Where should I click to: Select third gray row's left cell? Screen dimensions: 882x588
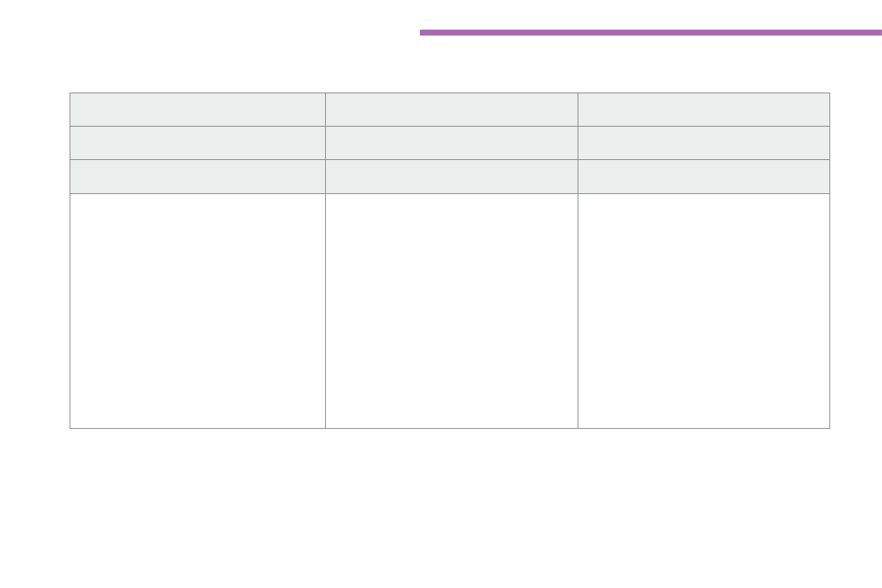198,176
